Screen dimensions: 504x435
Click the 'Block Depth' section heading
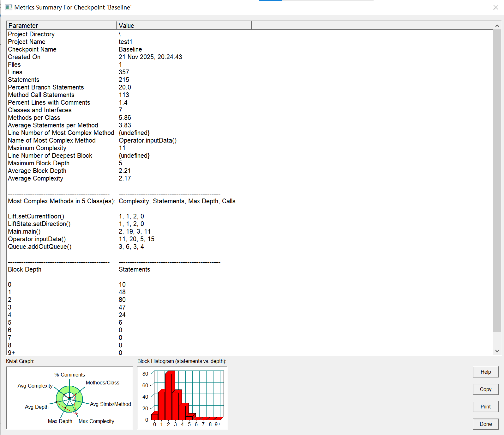click(25, 269)
